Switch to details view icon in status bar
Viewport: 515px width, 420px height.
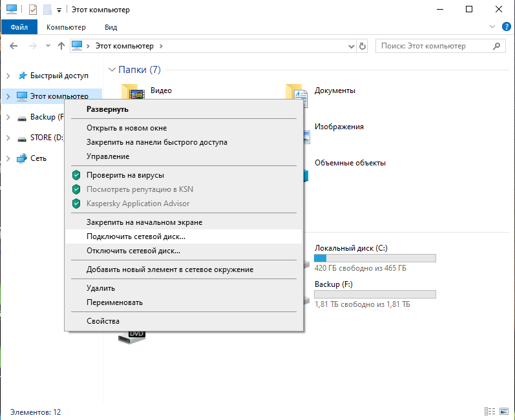[490, 411]
